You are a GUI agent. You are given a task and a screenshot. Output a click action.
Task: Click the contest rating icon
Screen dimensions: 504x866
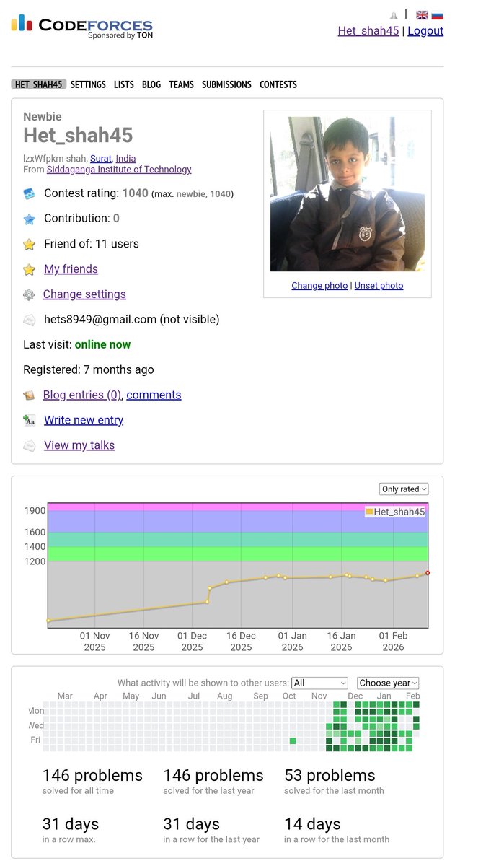[29, 193]
